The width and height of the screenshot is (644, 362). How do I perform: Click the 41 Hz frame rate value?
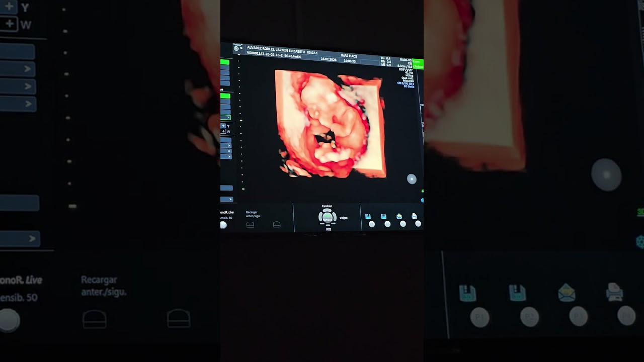pos(409,73)
